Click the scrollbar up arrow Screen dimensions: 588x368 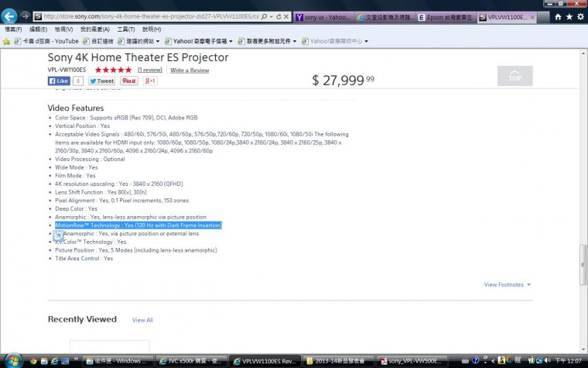click(583, 53)
